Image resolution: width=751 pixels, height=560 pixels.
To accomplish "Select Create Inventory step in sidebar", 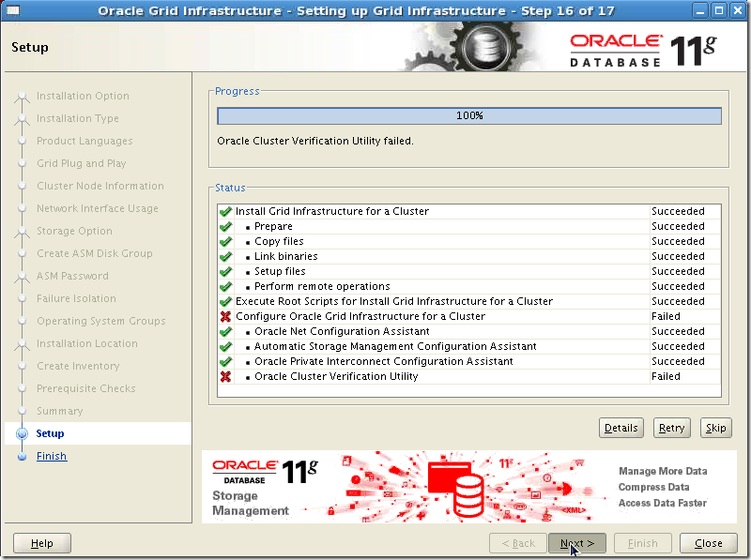I will 78,366.
